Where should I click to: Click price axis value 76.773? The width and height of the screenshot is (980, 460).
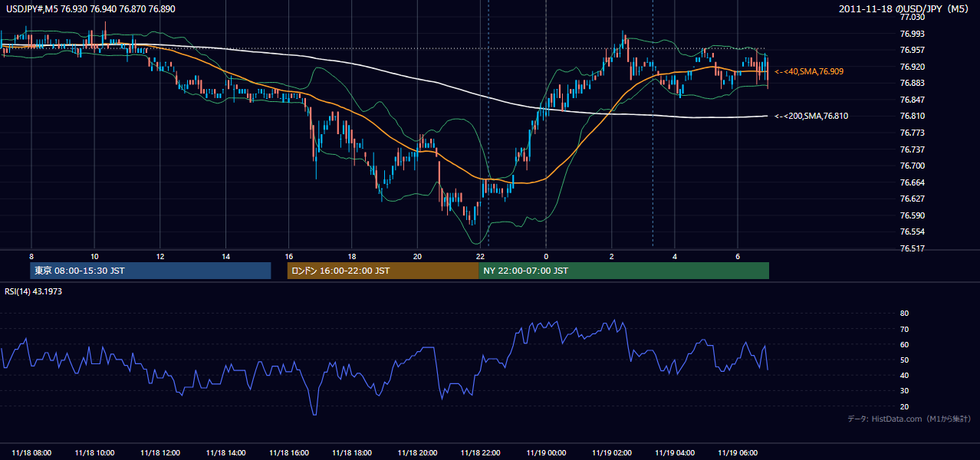[912, 133]
